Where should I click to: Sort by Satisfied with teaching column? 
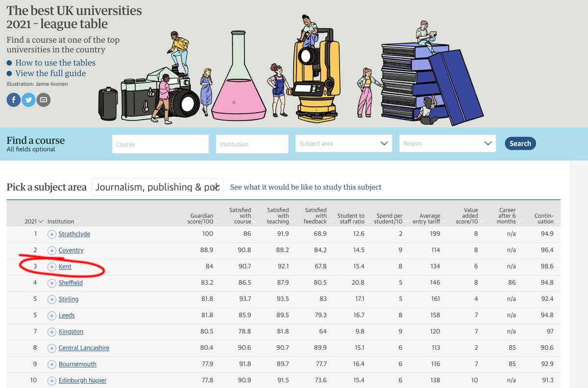tap(280, 216)
